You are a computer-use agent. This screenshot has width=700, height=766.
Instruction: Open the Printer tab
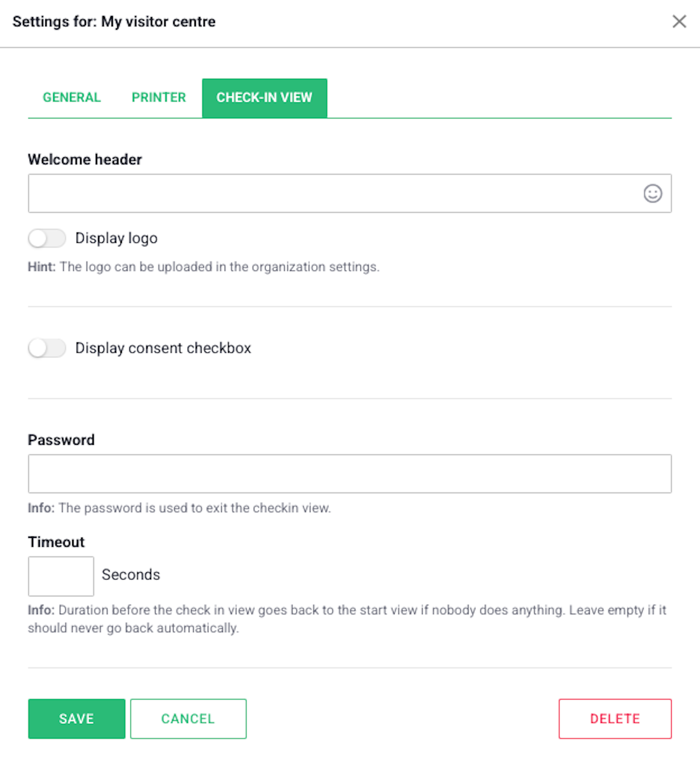pos(159,97)
